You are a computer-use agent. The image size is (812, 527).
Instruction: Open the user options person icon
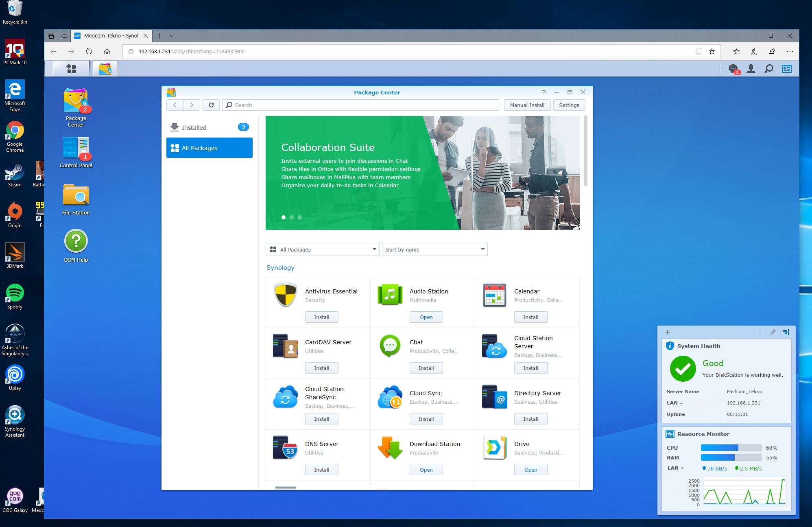751,69
